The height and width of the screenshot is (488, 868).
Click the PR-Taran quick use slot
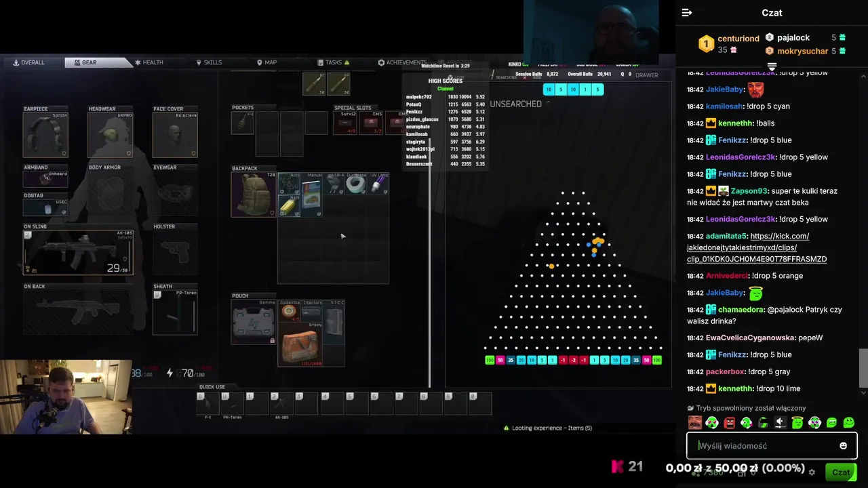[x=232, y=403]
